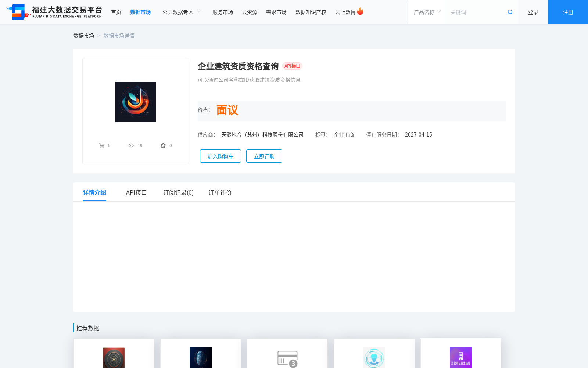Click the flame icon beside 云上数博
The height and width of the screenshot is (368, 588).
click(x=360, y=11)
